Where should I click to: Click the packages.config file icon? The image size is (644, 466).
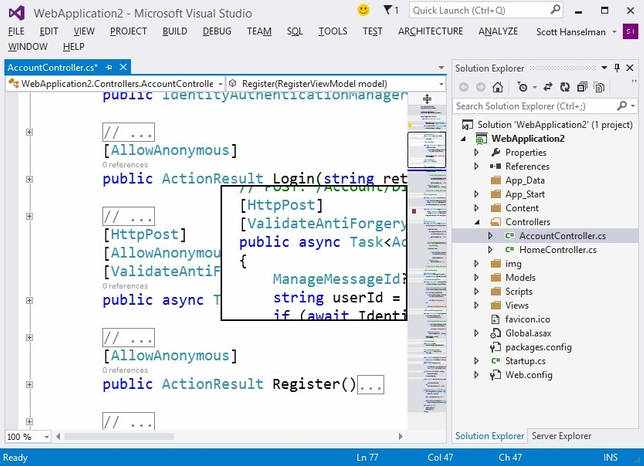pyautogui.click(x=496, y=347)
